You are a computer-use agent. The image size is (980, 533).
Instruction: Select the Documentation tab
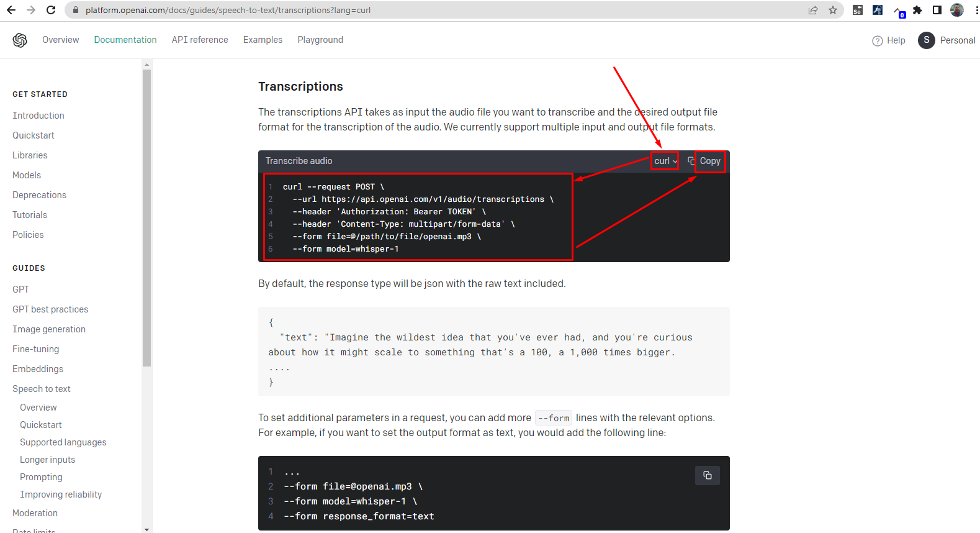(125, 40)
